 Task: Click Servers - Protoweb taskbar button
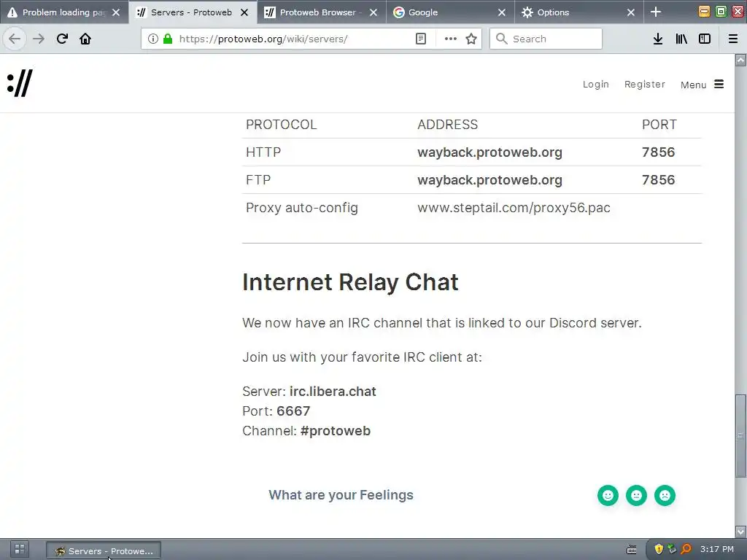click(x=104, y=551)
